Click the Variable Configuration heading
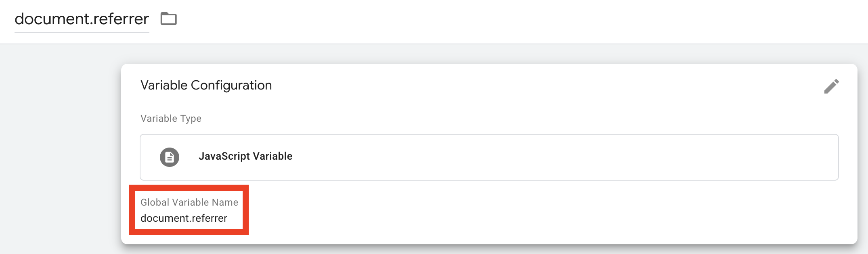 point(206,85)
